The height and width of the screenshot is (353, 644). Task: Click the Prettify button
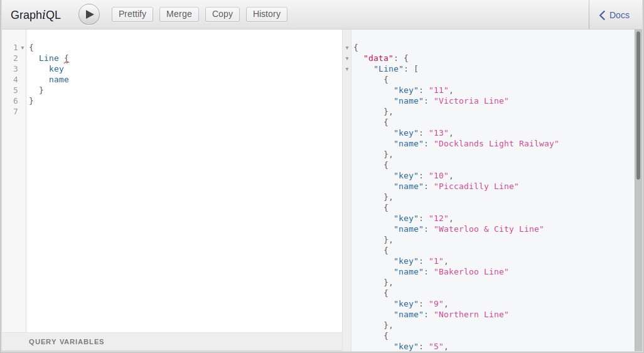132,14
